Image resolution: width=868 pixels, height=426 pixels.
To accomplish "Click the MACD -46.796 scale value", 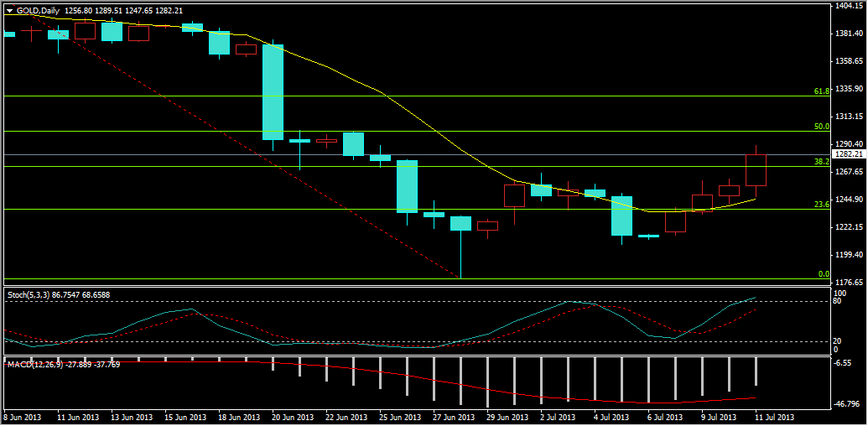I will pos(848,404).
